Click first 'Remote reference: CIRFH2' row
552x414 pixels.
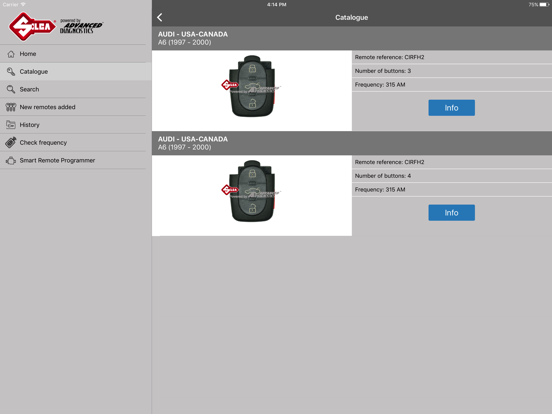pyautogui.click(x=452, y=57)
